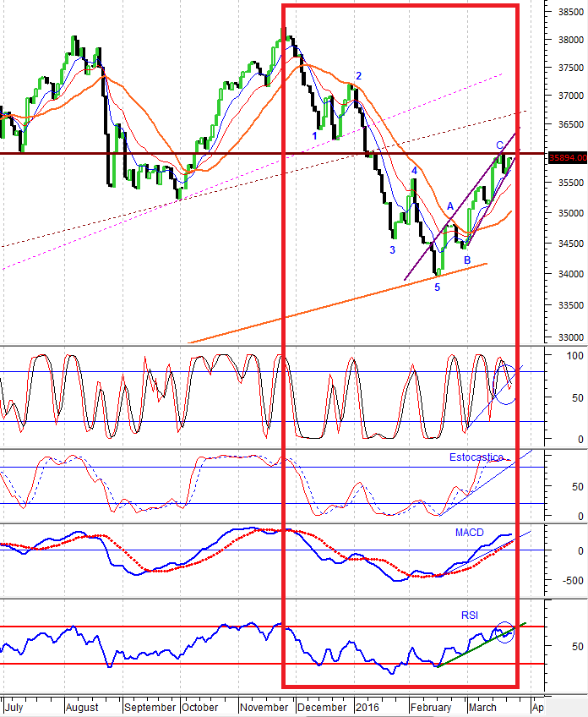Viewport: 588px width, 717px height.
Task: Select the 33000 price axis label
Action: coord(570,337)
